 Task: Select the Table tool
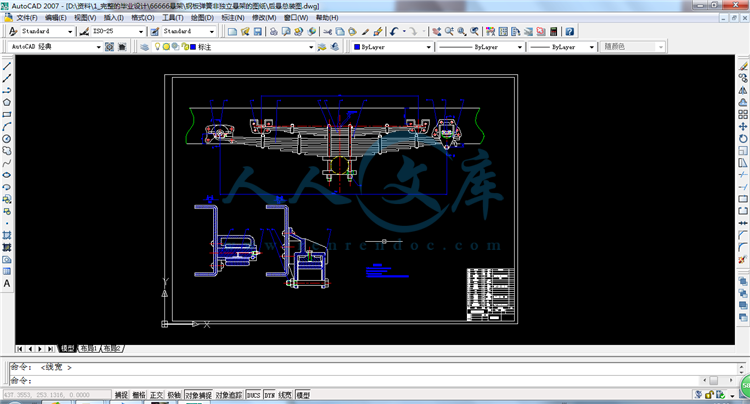(x=7, y=272)
